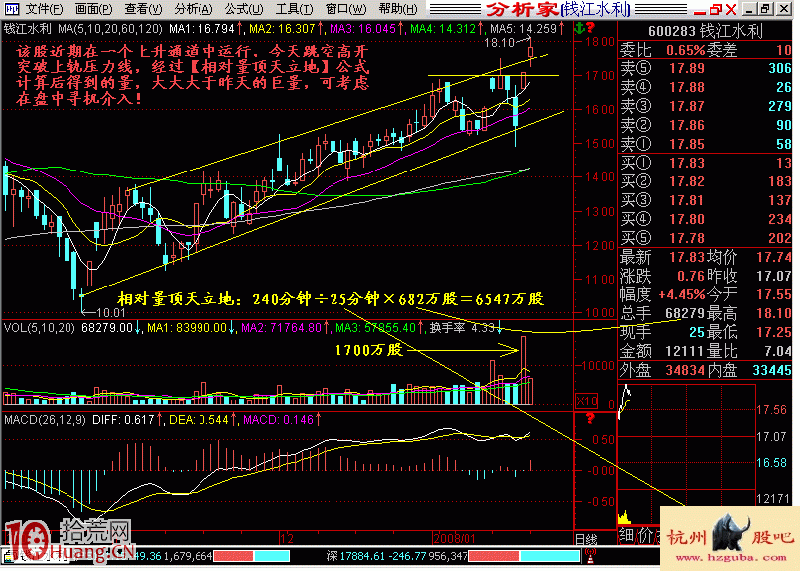This screenshot has width=800, height=571.
Task: Open the 帮助(H) menu
Action: (x=398, y=9)
